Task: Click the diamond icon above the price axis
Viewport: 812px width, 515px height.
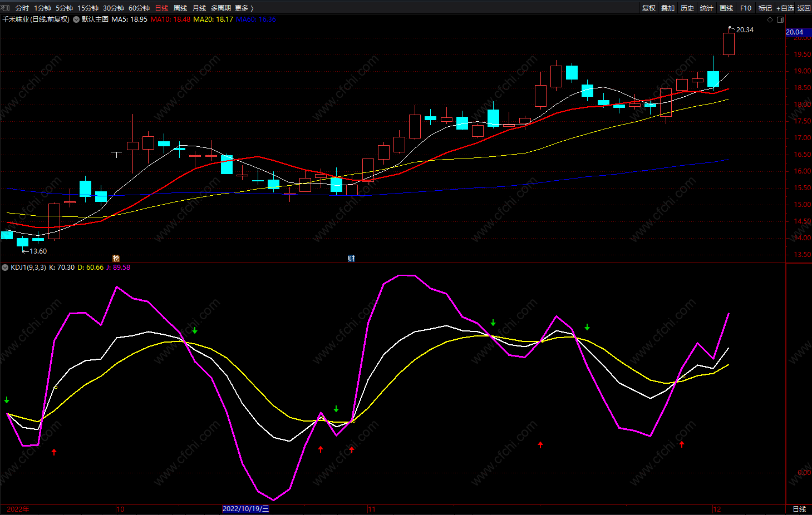Action: (770, 19)
